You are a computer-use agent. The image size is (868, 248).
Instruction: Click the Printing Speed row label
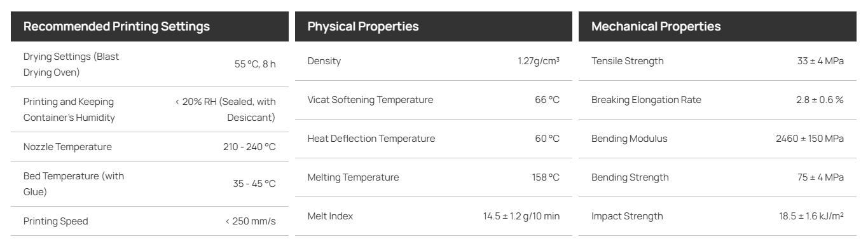click(56, 221)
